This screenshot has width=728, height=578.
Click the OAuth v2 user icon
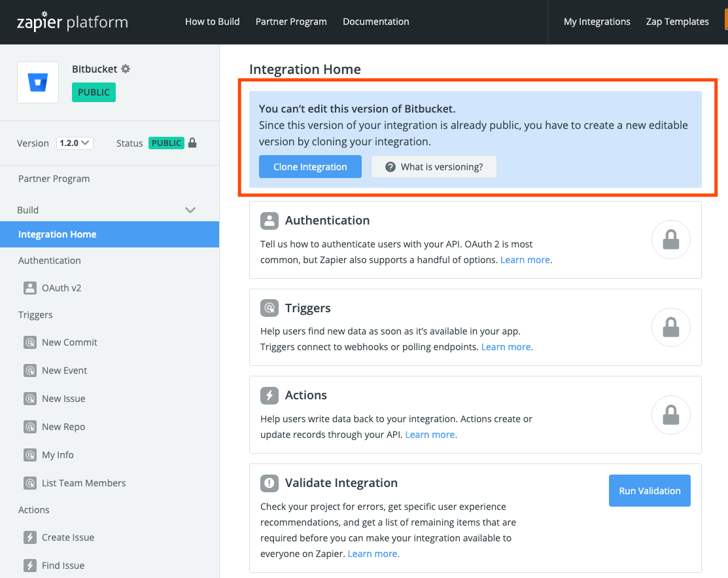click(x=30, y=288)
